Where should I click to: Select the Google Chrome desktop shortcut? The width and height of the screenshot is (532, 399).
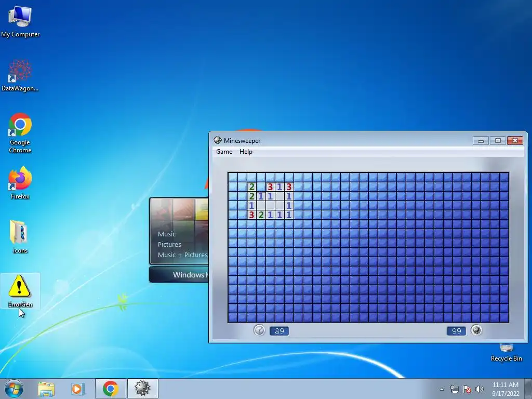tap(20, 132)
